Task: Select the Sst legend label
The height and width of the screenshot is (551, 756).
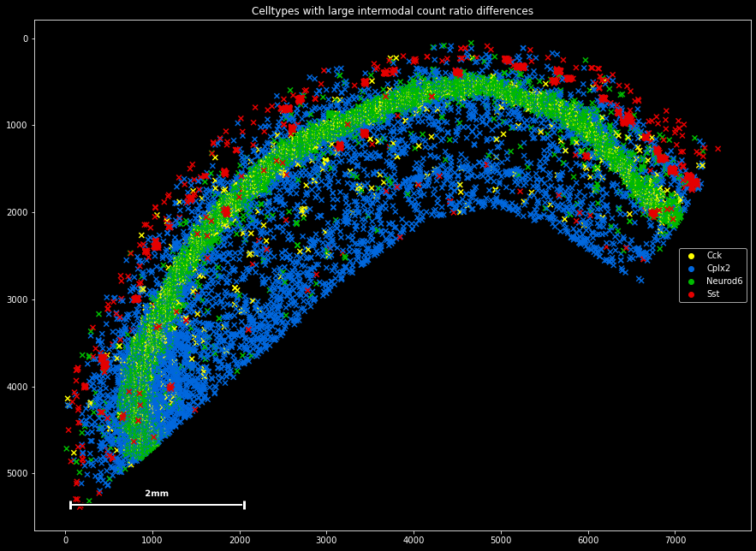Action: pyautogui.click(x=713, y=293)
